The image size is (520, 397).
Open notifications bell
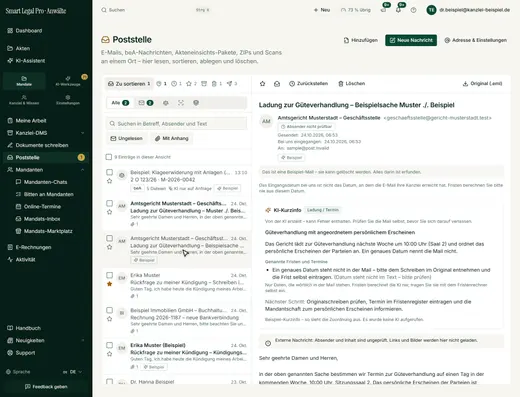pos(398,10)
